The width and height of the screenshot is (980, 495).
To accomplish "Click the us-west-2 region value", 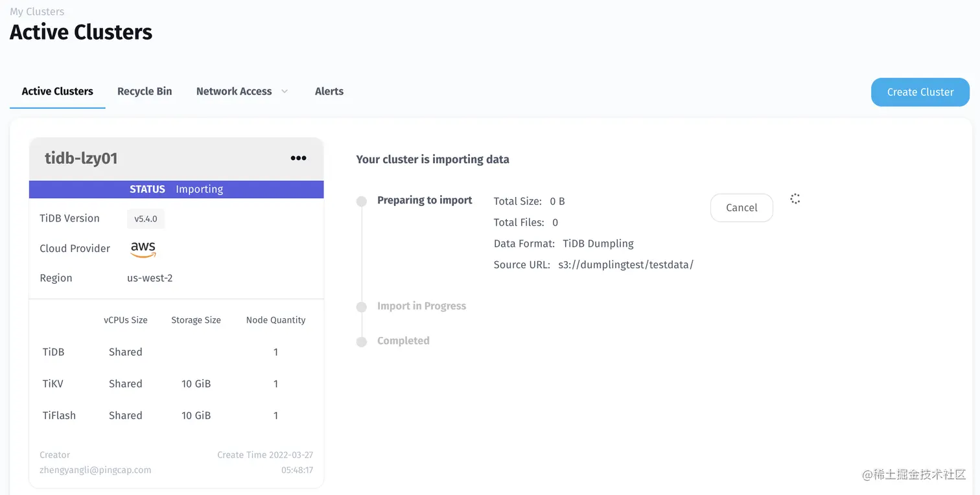I will click(x=150, y=279).
